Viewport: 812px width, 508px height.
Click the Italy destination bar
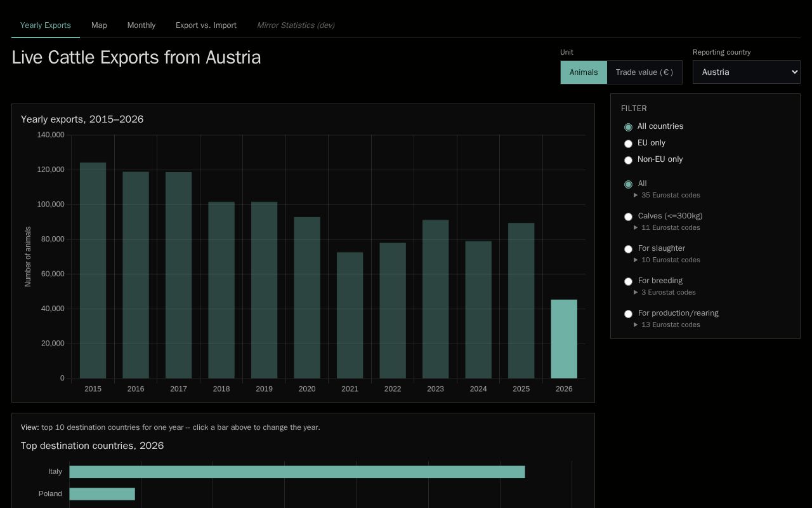297,472
